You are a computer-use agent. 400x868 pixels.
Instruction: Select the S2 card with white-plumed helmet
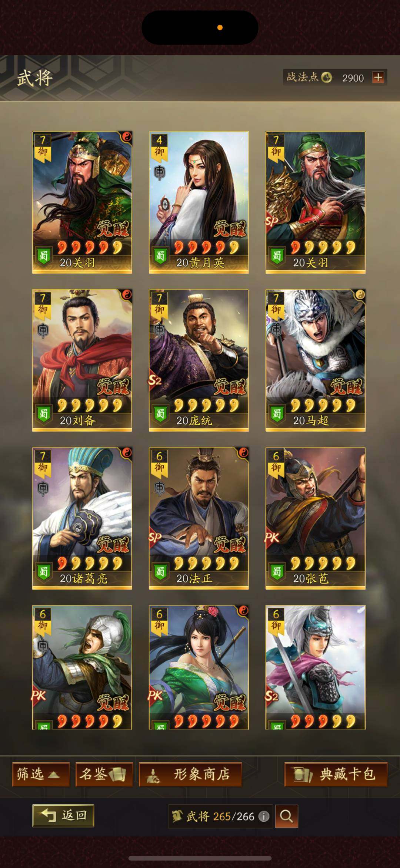(x=316, y=667)
